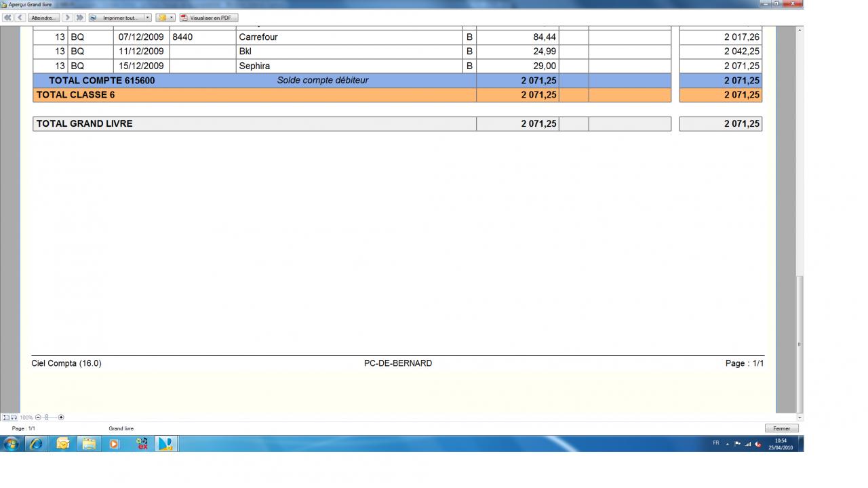868x488 pixels.
Task: Go to the first page of the preview
Action: [x=8, y=18]
